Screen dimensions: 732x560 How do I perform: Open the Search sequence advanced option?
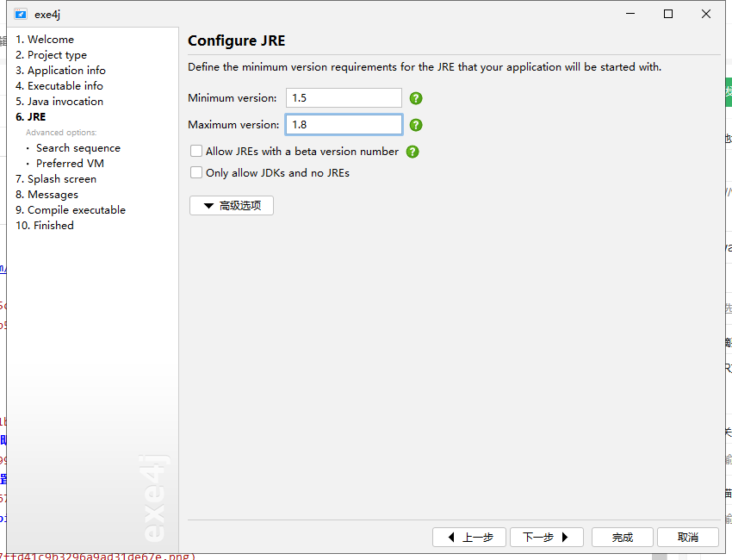tap(78, 147)
